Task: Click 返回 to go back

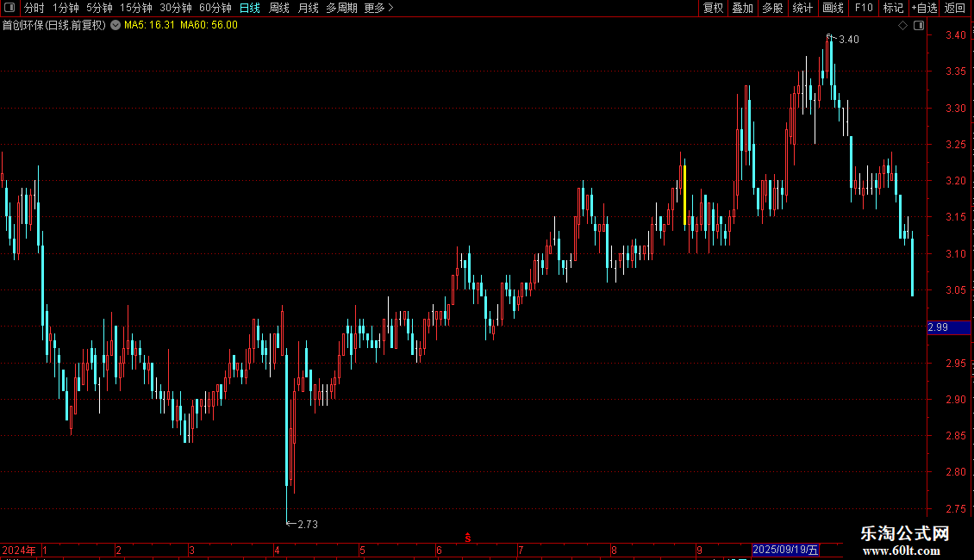Action: (955, 8)
